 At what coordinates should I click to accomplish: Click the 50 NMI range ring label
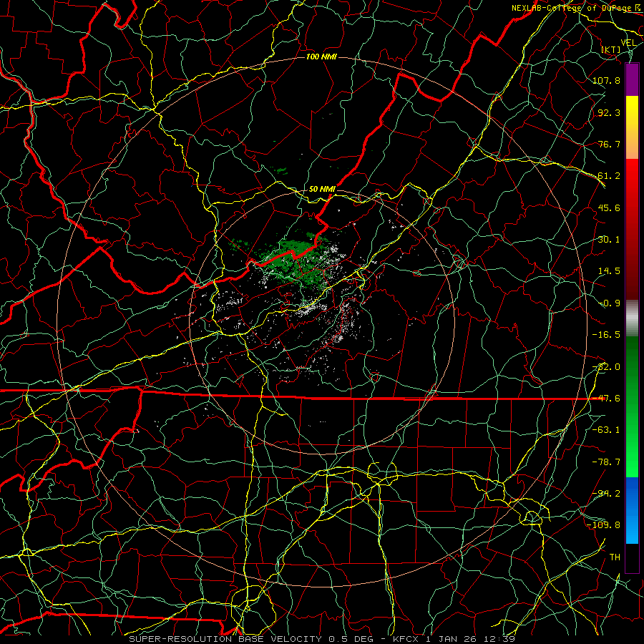[x=322, y=189]
